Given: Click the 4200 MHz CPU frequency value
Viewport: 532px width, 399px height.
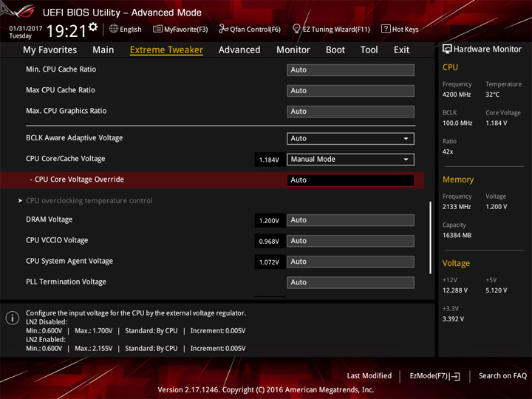Looking at the screenshot, I should [457, 95].
